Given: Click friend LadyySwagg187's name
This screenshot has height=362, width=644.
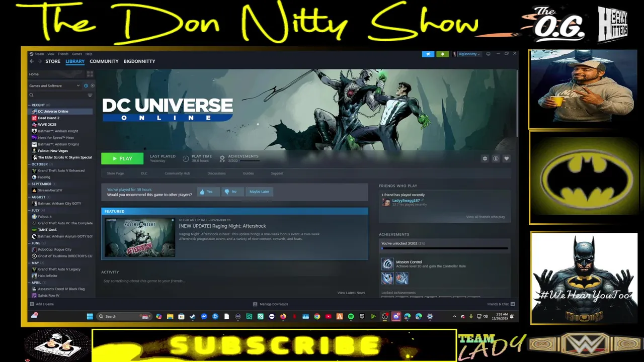Looking at the screenshot, I should click(x=406, y=201).
